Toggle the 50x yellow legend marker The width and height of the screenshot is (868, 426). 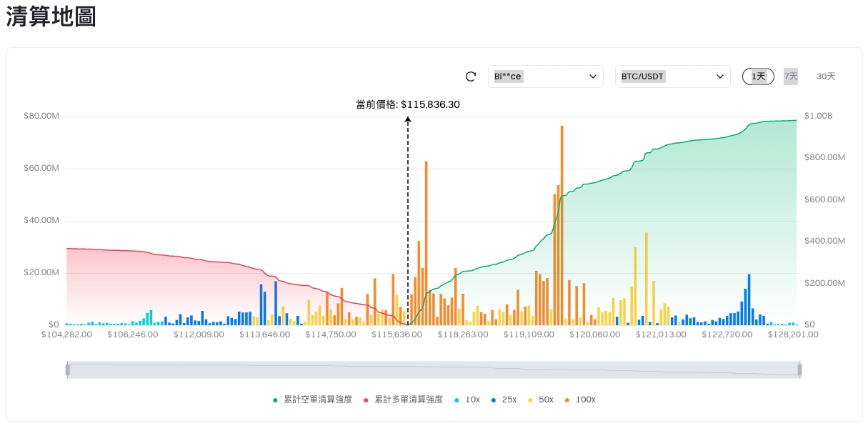click(x=541, y=400)
